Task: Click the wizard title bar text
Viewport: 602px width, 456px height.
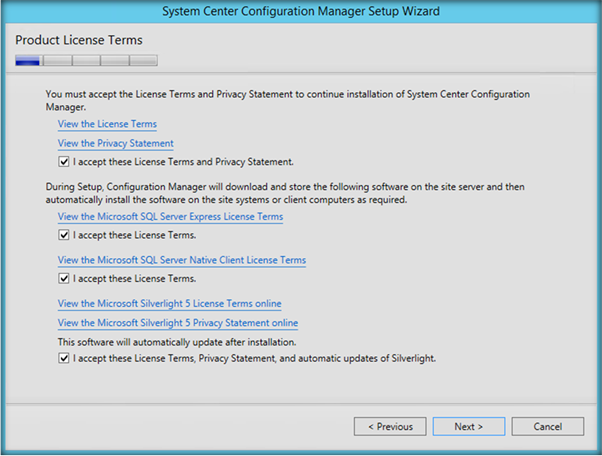Action: 301,11
